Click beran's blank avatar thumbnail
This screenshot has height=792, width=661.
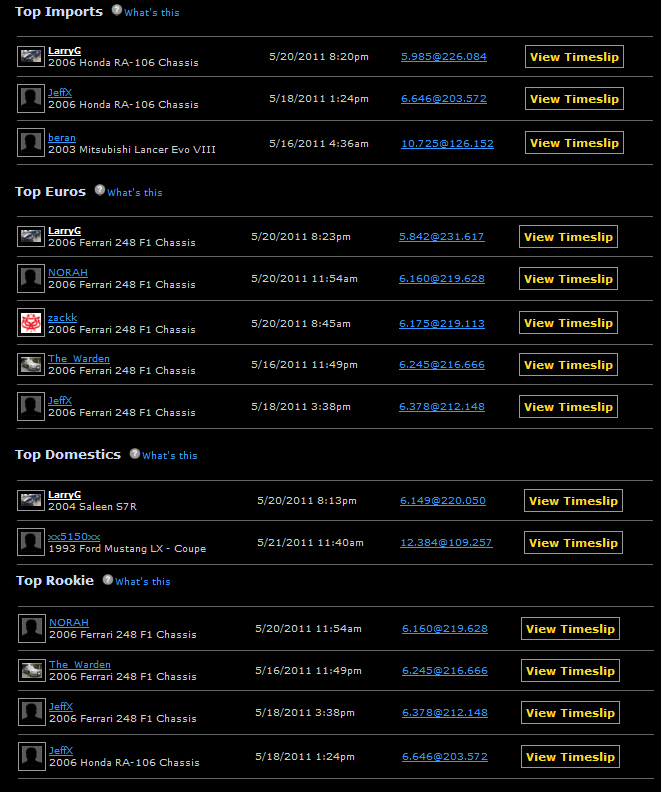pos(31,143)
